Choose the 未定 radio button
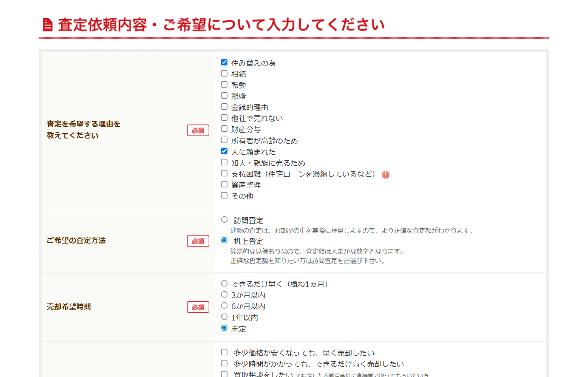Screen dimensions: 588x377 (224, 328)
